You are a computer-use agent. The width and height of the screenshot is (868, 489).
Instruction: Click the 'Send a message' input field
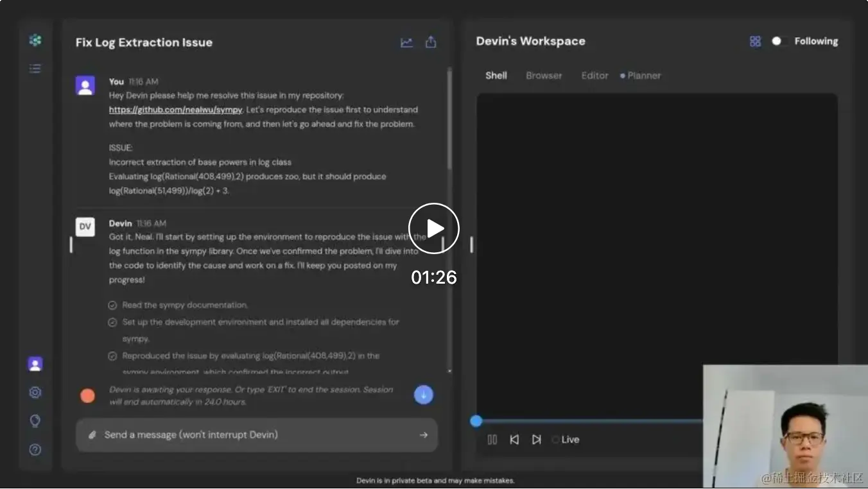[257, 435]
